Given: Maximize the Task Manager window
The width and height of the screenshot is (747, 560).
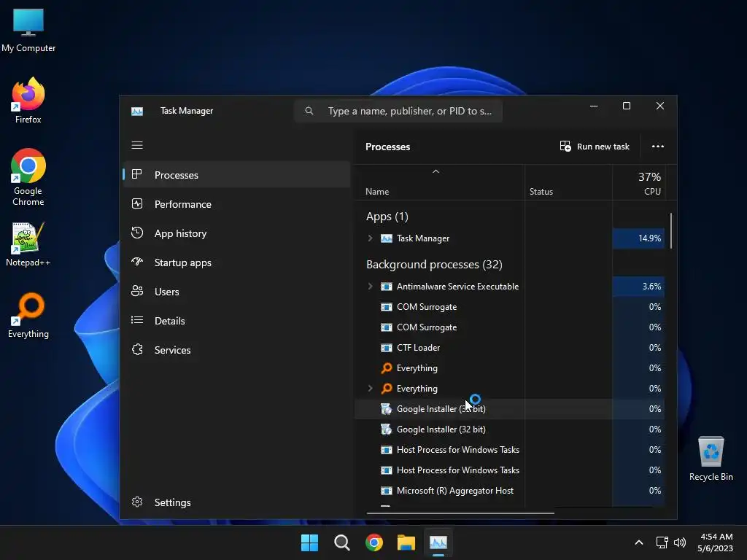Looking at the screenshot, I should [x=627, y=106].
